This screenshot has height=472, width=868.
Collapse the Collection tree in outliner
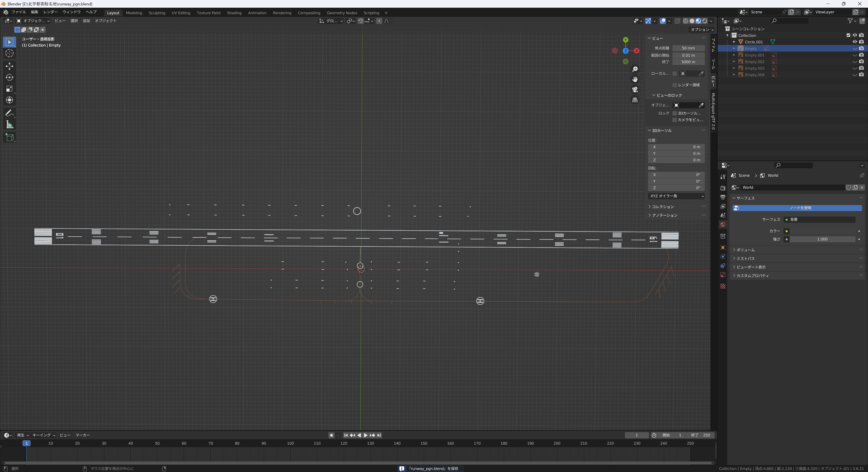(x=728, y=35)
